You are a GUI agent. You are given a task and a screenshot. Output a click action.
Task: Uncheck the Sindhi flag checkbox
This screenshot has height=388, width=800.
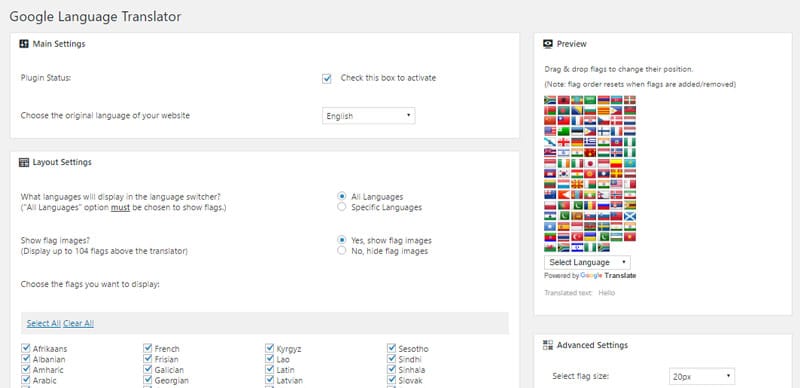click(392, 359)
